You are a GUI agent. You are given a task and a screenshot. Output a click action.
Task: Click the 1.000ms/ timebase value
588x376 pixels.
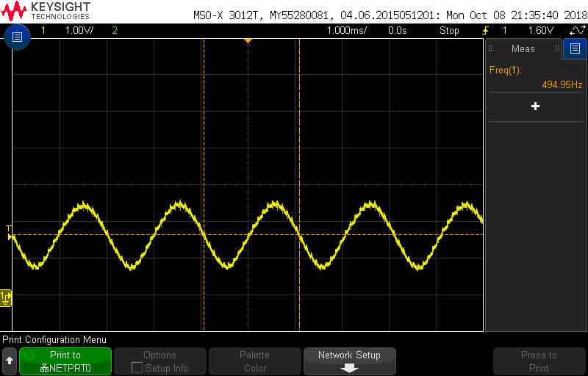point(347,30)
